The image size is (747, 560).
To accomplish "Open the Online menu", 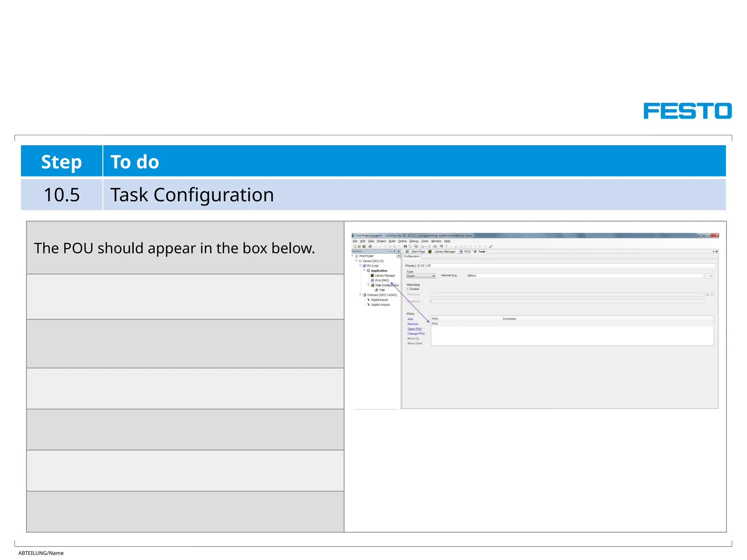I will click(402, 241).
